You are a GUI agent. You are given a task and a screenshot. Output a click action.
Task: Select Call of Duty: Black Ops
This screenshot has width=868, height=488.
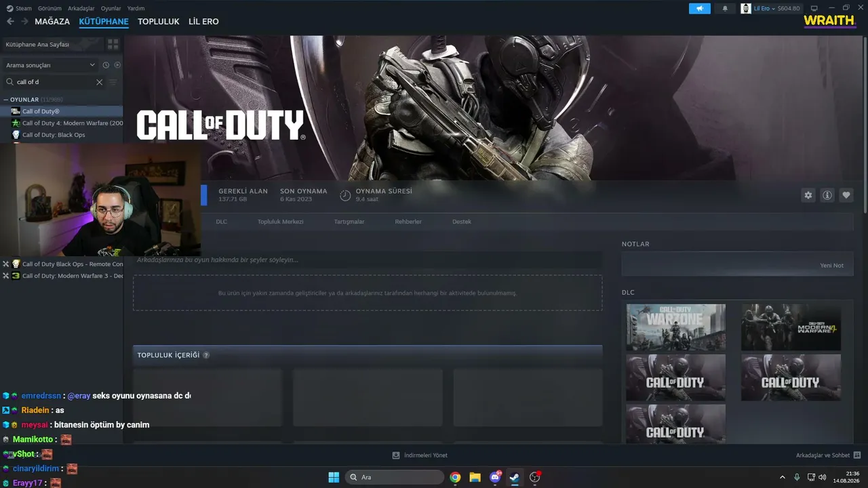pyautogui.click(x=62, y=135)
